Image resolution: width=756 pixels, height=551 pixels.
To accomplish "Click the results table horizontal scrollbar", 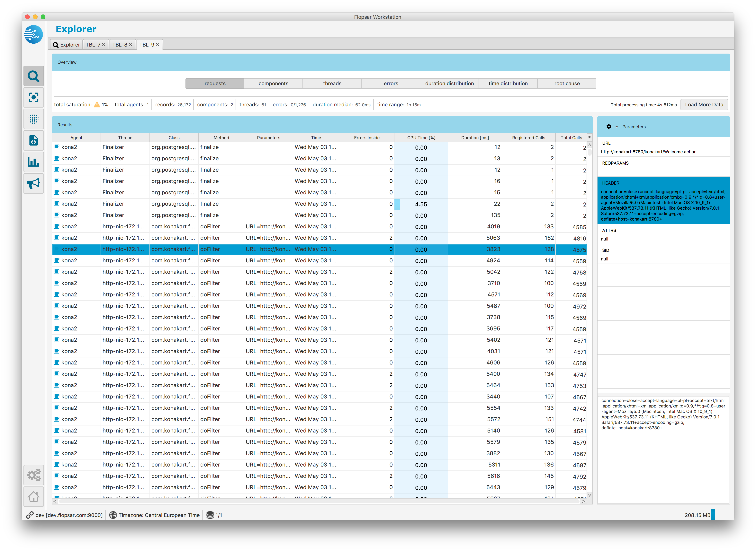I will coord(319,501).
